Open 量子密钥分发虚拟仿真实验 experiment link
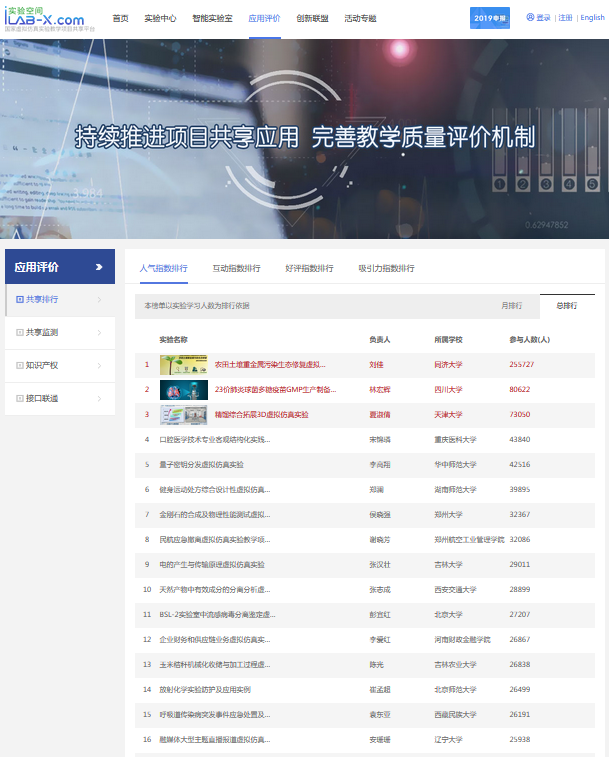Image resolution: width=609 pixels, height=757 pixels. tap(201, 464)
